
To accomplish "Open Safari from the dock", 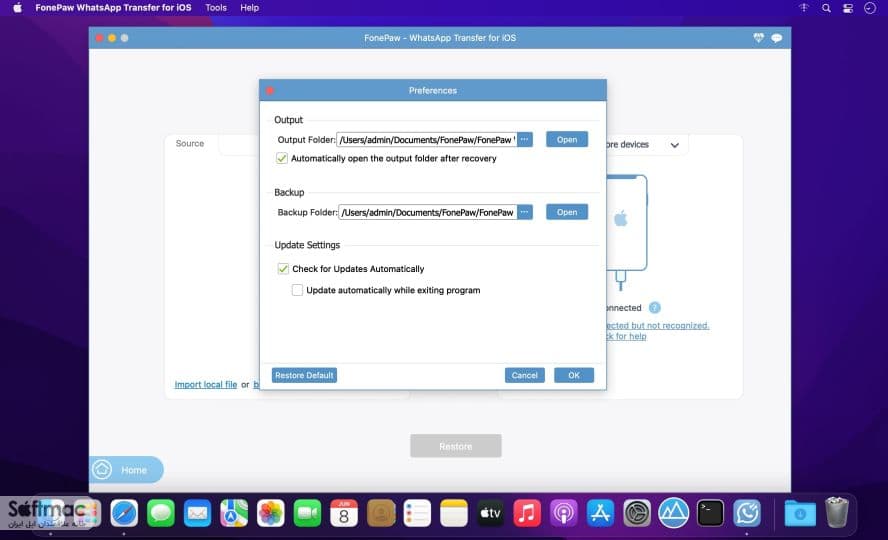I will click(x=124, y=513).
